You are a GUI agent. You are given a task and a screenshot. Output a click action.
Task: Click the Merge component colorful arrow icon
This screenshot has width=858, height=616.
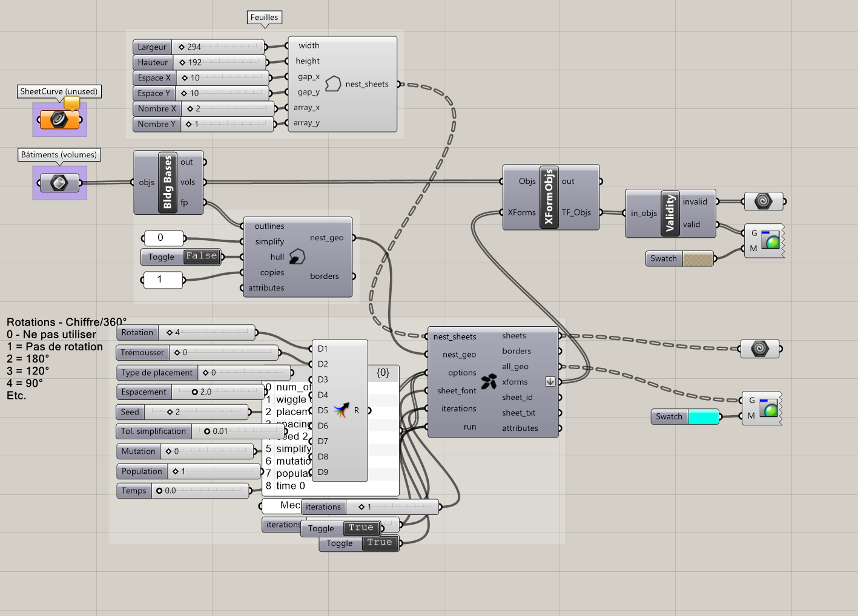click(342, 410)
